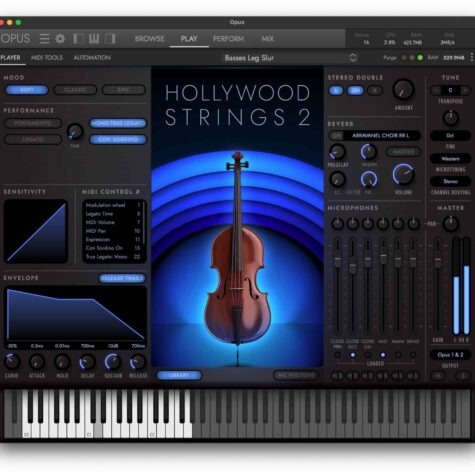
Task: Click the envelope Attack knob
Action: (37, 362)
